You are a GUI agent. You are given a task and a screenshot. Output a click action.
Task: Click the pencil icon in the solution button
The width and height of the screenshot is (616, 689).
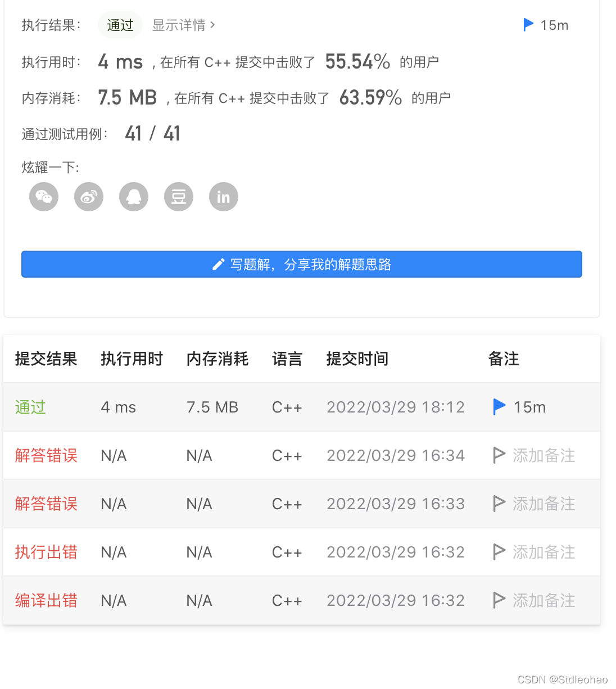[218, 264]
